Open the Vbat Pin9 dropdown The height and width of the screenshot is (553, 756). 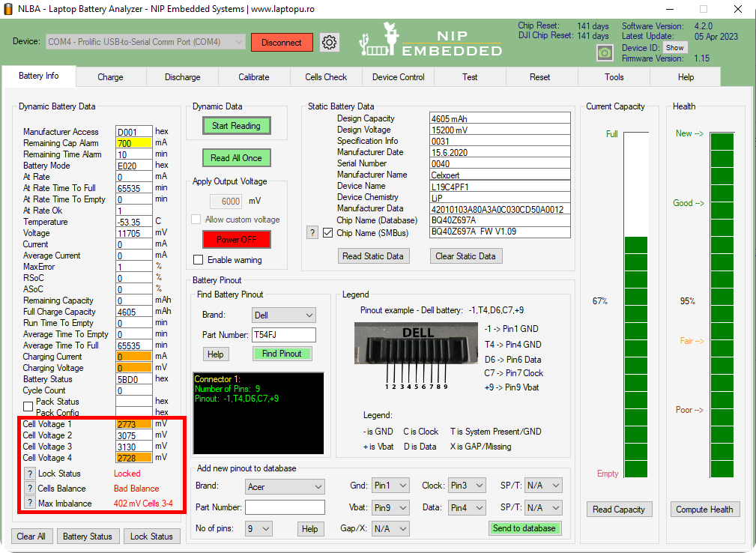coord(390,508)
